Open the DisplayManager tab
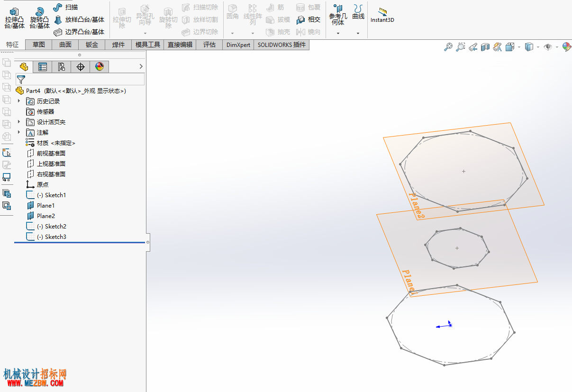Viewport: 572px width, 392px height. coord(99,67)
